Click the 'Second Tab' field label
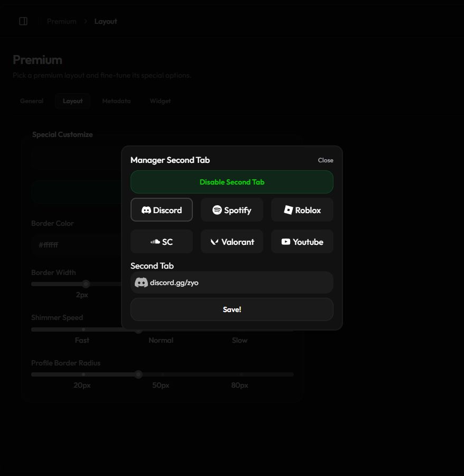The width and height of the screenshot is (464, 476). (x=152, y=266)
